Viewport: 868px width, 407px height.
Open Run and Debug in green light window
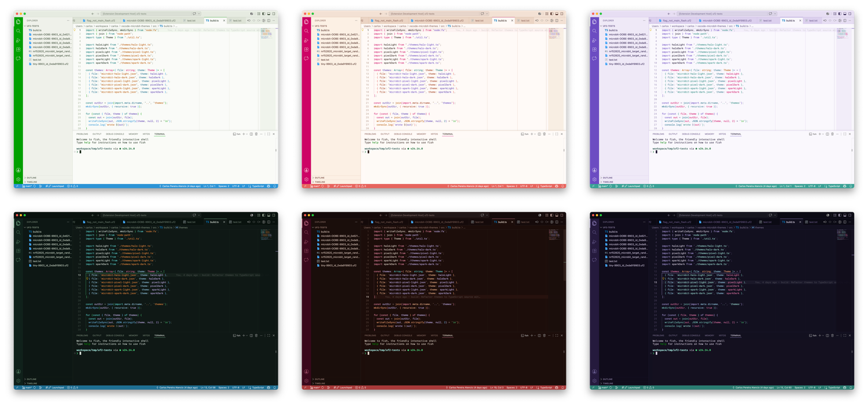[19, 40]
